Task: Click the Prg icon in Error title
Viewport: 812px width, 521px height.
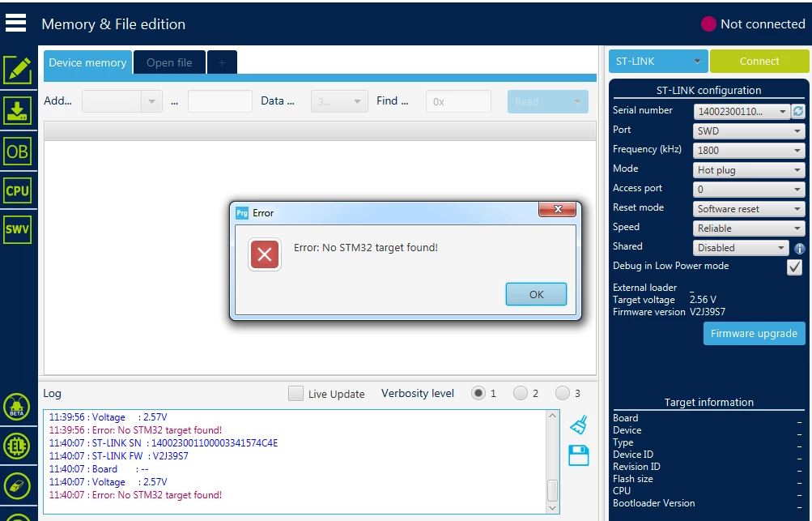Action: pos(242,212)
